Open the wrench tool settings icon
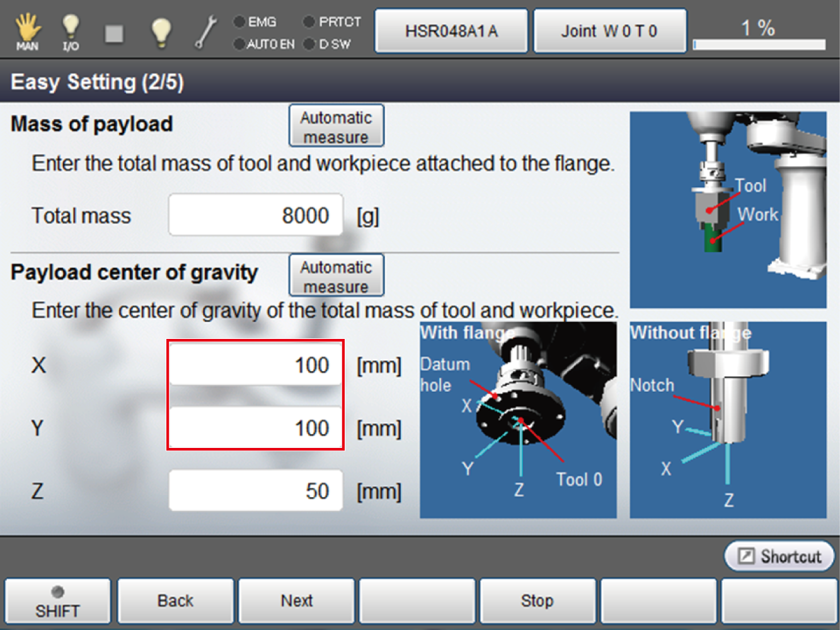 tap(205, 31)
